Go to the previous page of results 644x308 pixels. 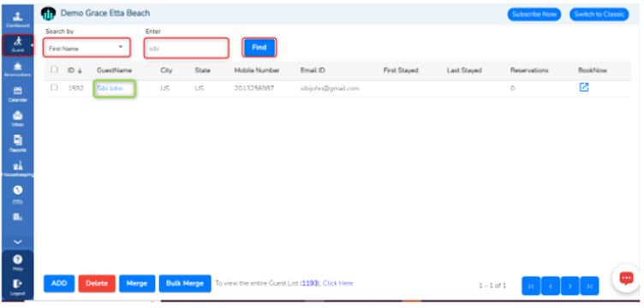(x=551, y=287)
